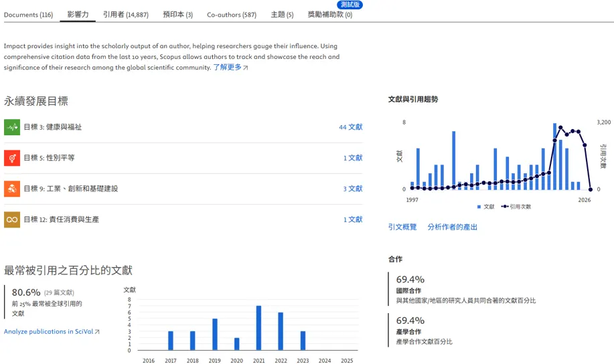The height and width of the screenshot is (364, 614).
Task: Click the (29 篇文獻) count text
Action: (x=59, y=293)
